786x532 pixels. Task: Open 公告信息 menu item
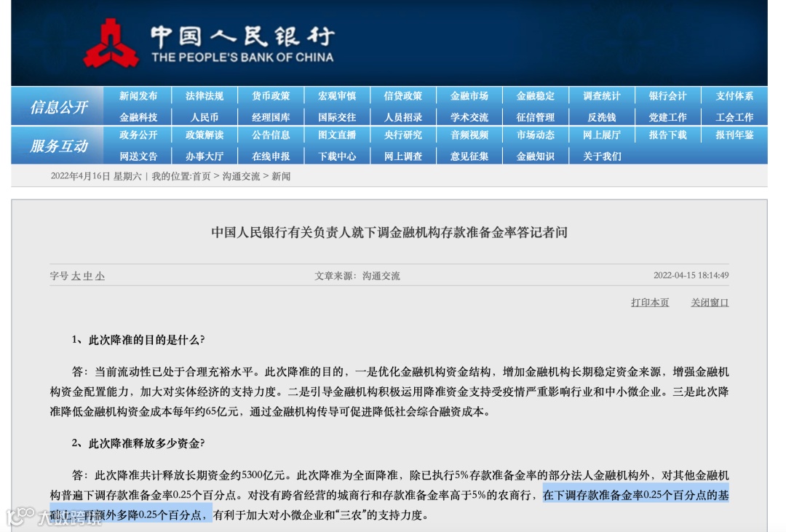pos(271,135)
